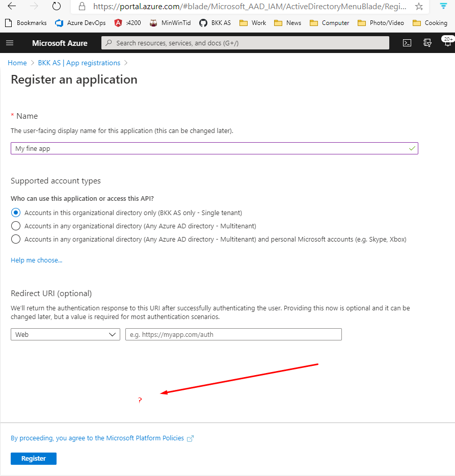Viewport: 455px width, 476px height.
Task: Select the single tenant account type option
Action: (15, 213)
